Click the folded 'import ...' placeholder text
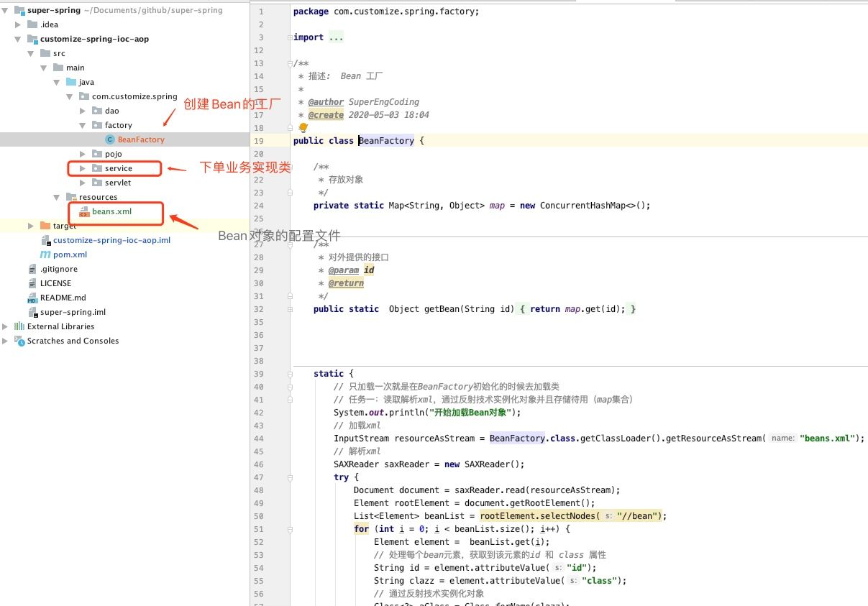 (x=337, y=37)
